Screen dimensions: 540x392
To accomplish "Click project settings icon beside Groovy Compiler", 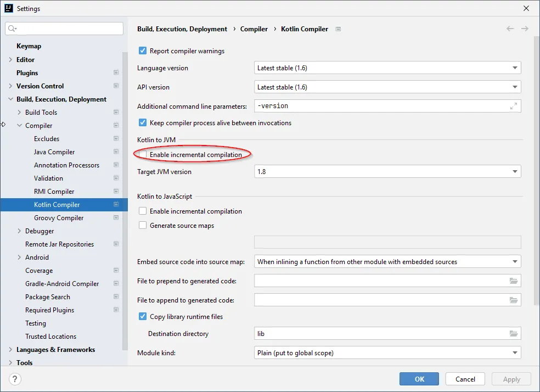I will click(116, 217).
